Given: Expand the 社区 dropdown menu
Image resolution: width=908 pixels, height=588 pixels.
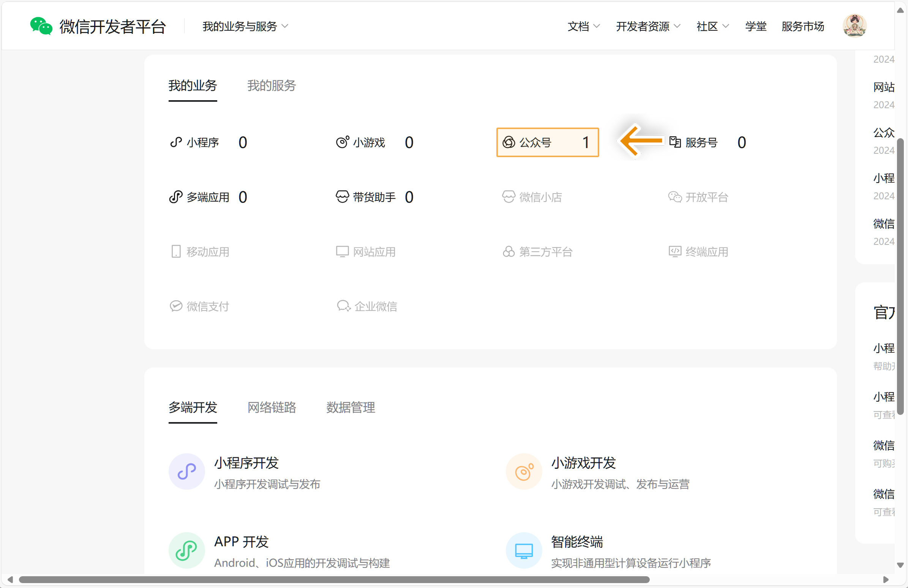Looking at the screenshot, I should [x=712, y=26].
